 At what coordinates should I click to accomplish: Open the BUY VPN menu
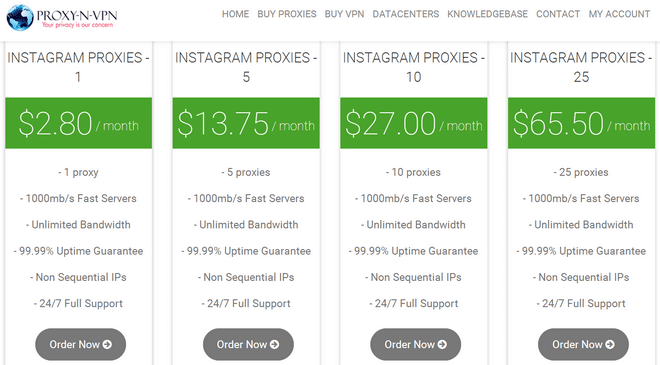click(344, 14)
